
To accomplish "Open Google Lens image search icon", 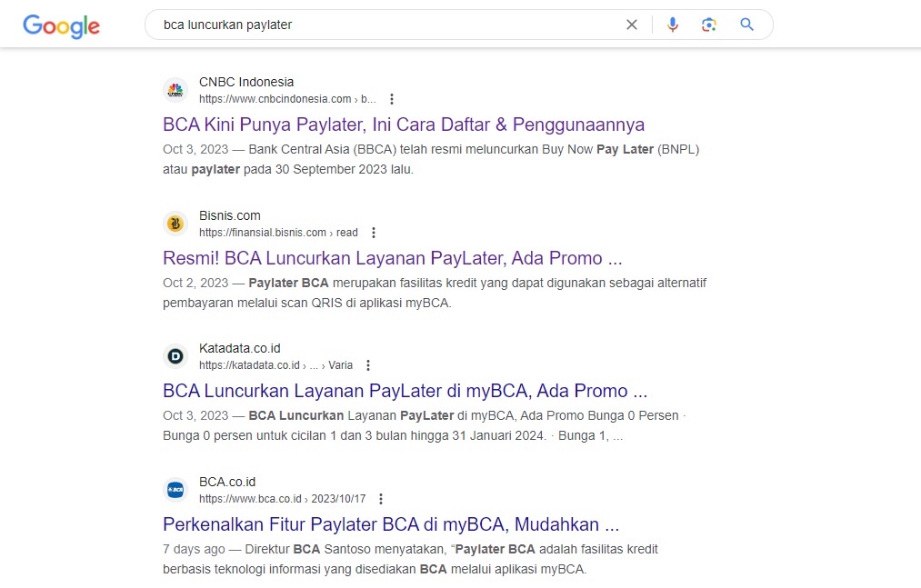I will [x=709, y=25].
